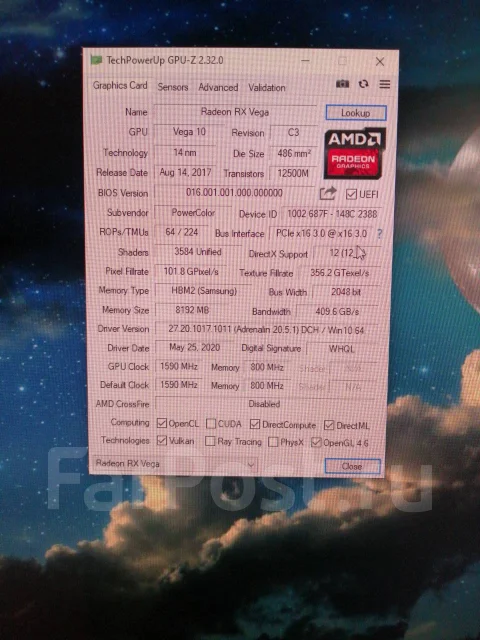Viewport: 480px width, 640px height.
Task: Switch to the Advanced tab
Action: pos(218,87)
